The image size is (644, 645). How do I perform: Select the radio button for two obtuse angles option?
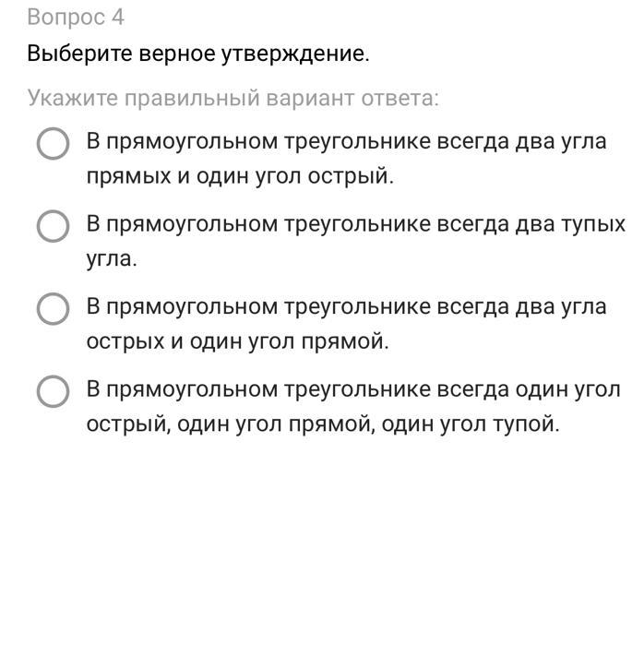(53, 226)
